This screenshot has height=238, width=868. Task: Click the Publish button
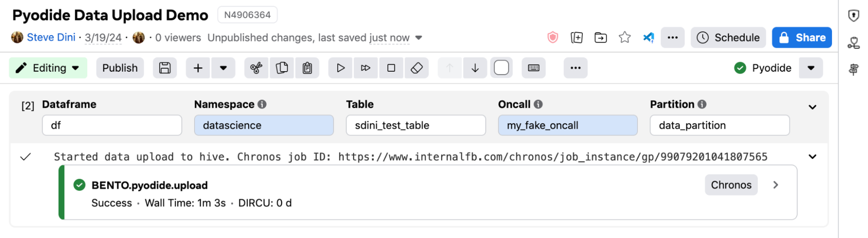120,68
